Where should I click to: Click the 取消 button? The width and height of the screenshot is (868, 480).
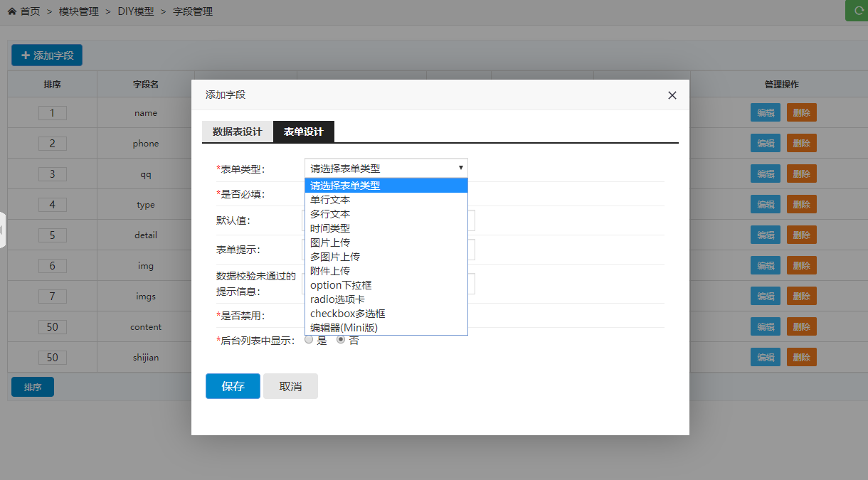pos(290,386)
